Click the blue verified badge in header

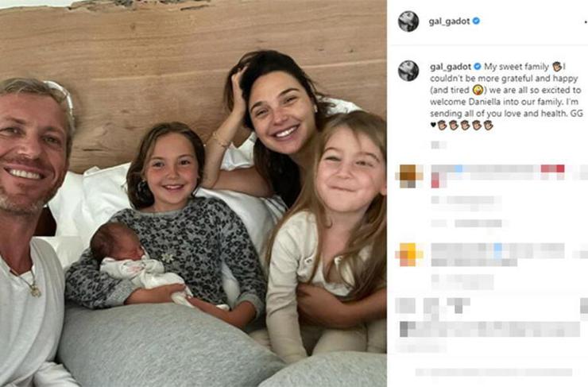(x=476, y=21)
